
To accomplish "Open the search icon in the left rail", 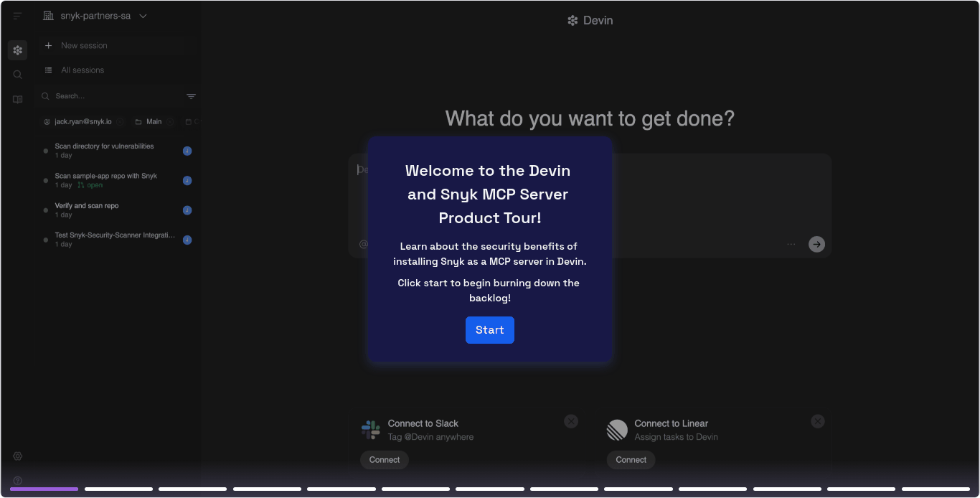I will point(18,75).
